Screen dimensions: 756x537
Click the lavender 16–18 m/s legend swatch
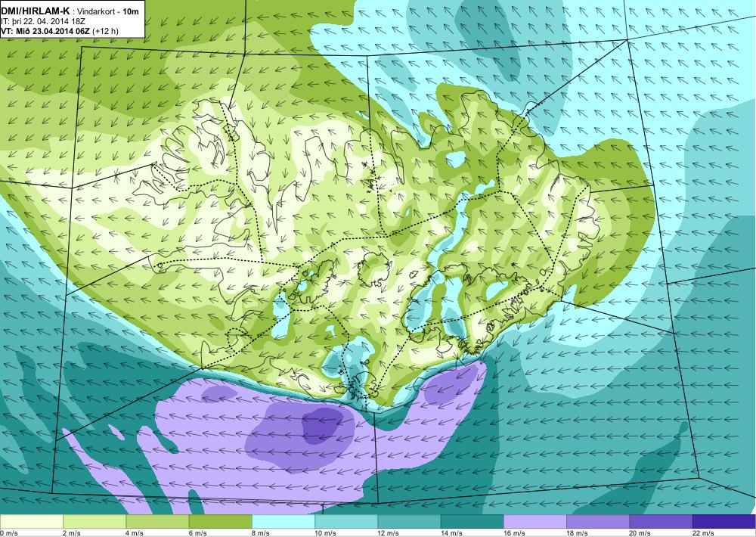coord(535,522)
